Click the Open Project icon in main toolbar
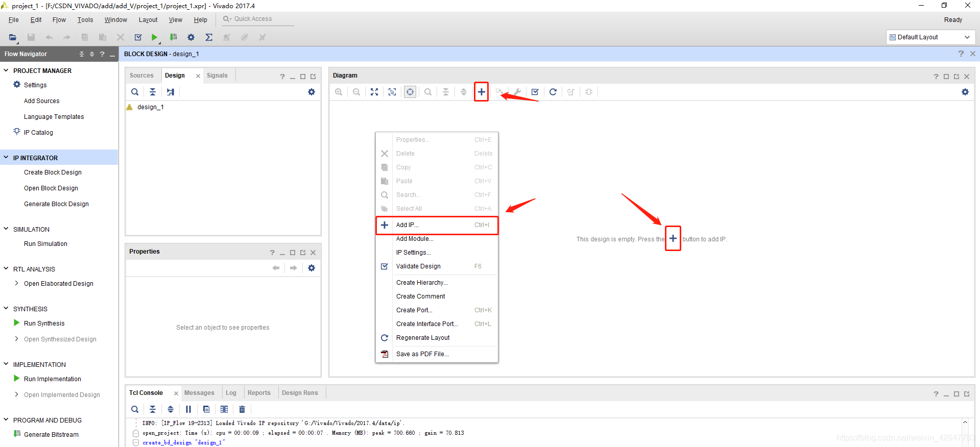This screenshot has width=980, height=447. tap(12, 37)
